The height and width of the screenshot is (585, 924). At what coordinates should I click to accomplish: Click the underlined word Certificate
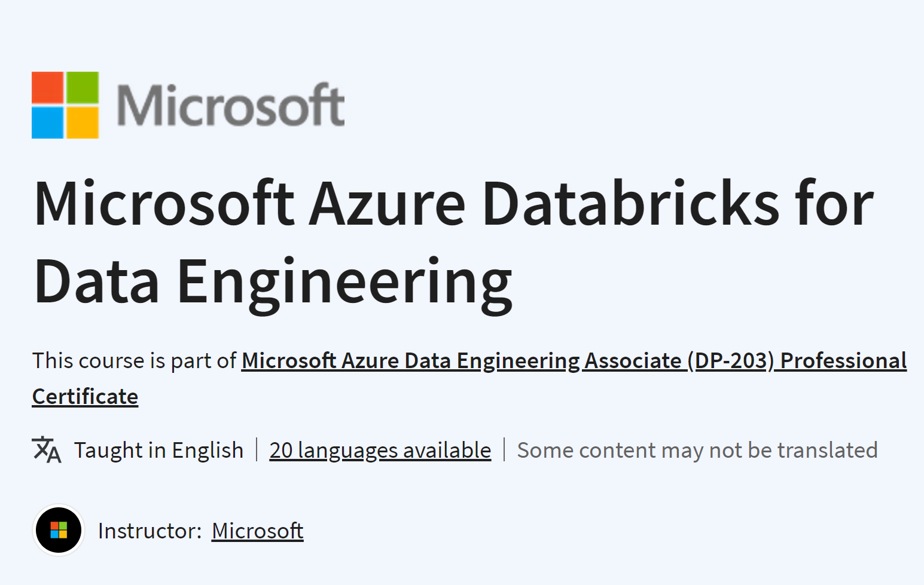point(85,397)
